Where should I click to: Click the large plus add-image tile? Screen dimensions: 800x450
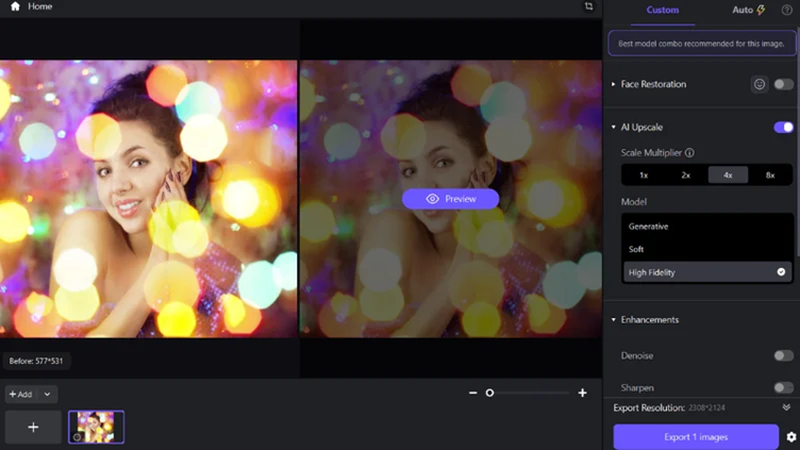[x=33, y=427]
